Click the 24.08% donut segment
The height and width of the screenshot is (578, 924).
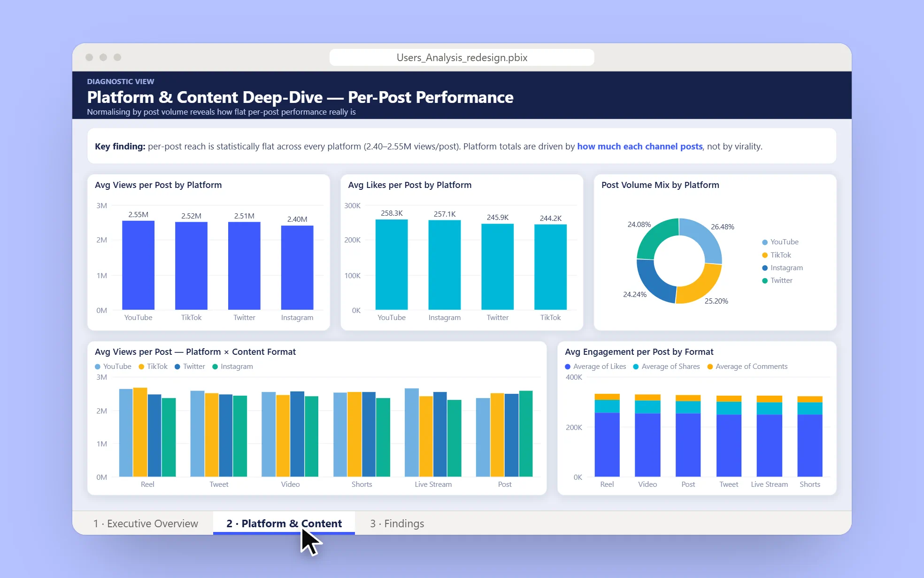pyautogui.click(x=654, y=236)
